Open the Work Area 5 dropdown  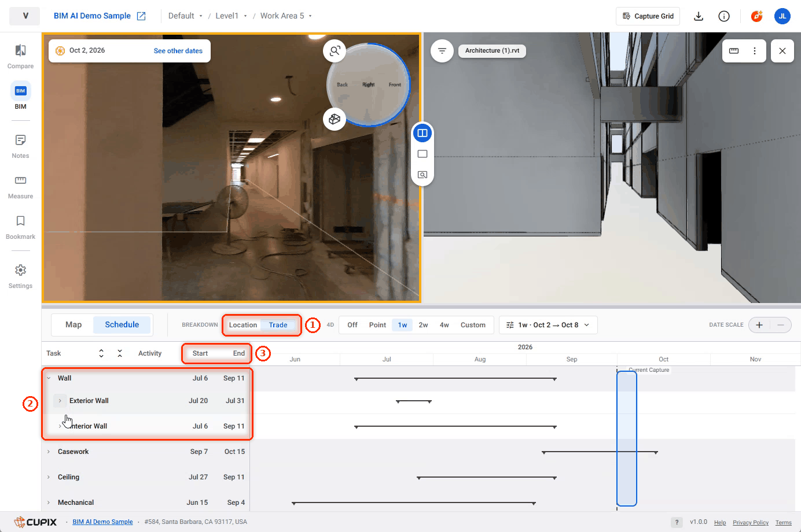point(286,16)
